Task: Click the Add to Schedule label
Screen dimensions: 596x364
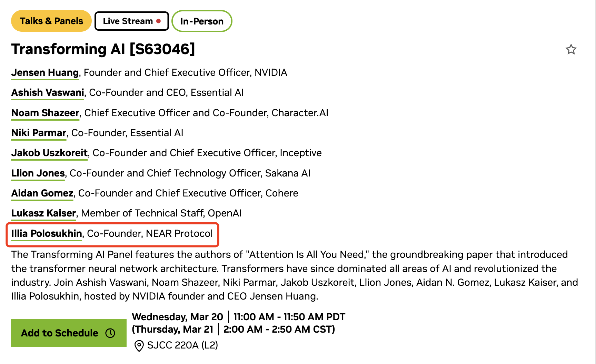Action: coord(60,333)
